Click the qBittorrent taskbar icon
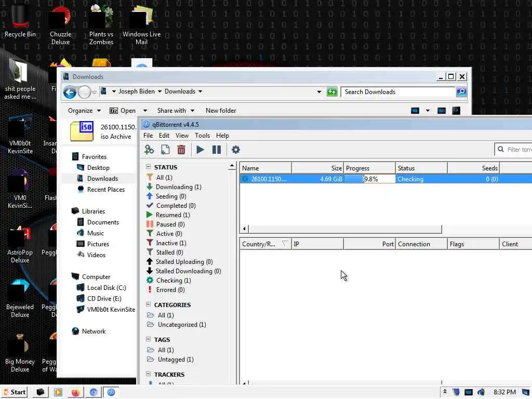The image size is (532, 399). pos(111,392)
